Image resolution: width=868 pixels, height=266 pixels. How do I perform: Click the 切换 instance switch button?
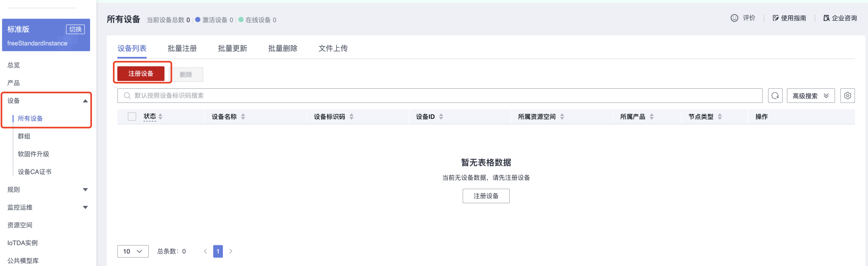pos(75,29)
